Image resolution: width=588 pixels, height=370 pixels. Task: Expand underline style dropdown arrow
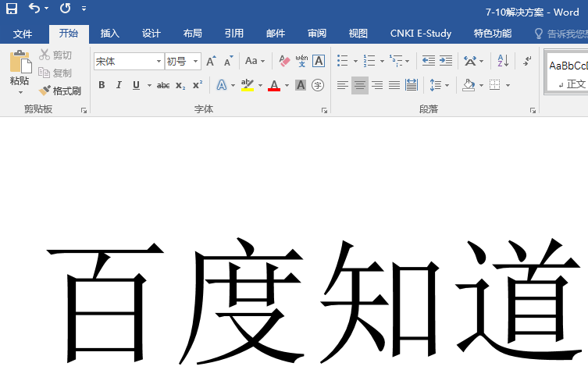tap(149, 85)
